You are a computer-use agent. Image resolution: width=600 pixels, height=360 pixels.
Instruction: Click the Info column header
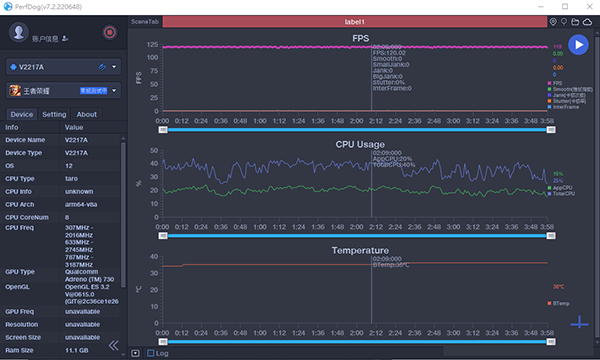[11, 127]
